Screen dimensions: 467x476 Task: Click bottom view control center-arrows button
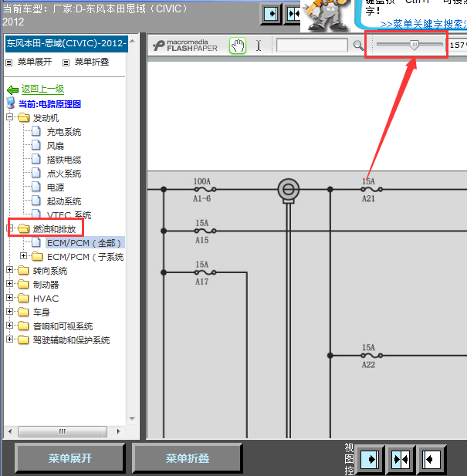(401, 460)
